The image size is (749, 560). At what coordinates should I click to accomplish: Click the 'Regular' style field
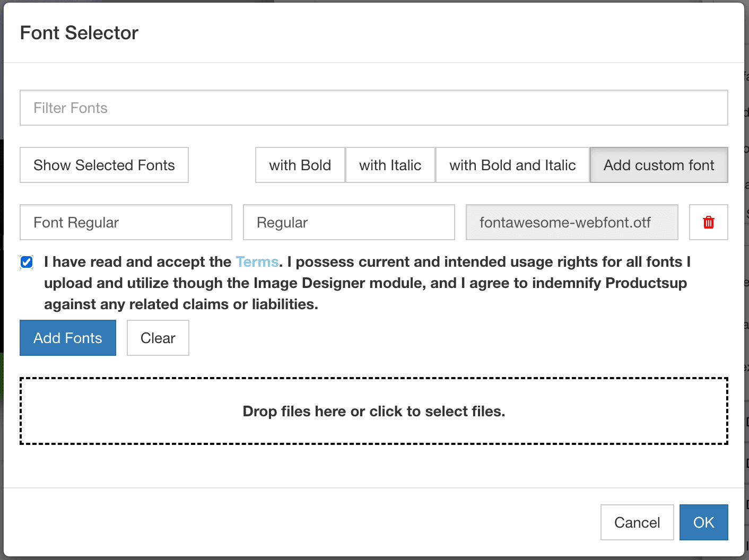coord(349,222)
